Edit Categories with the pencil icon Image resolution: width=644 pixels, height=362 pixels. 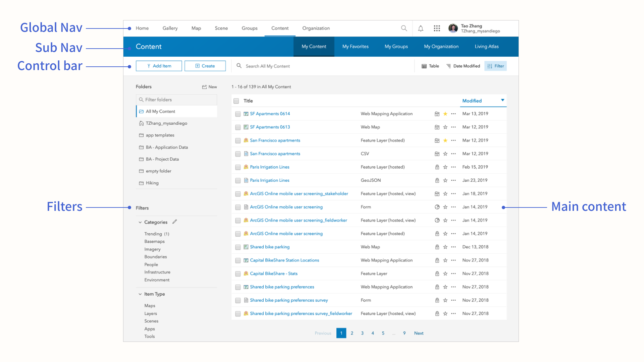[174, 222]
